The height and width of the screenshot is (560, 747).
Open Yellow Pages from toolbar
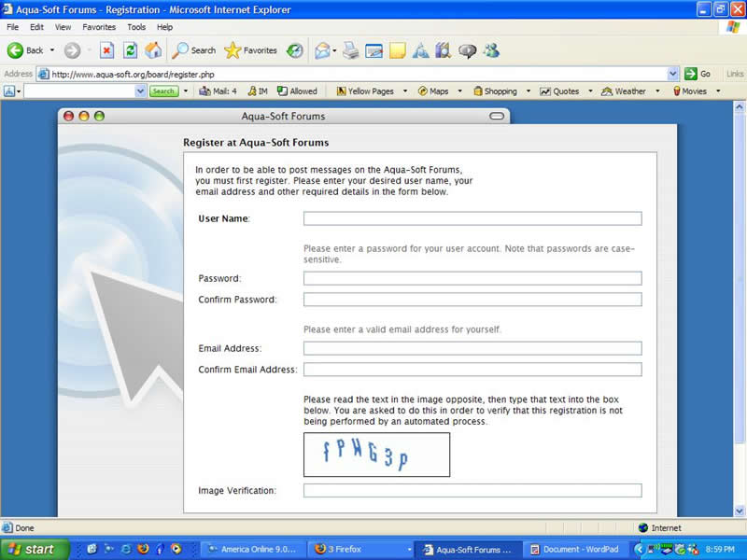[365, 91]
